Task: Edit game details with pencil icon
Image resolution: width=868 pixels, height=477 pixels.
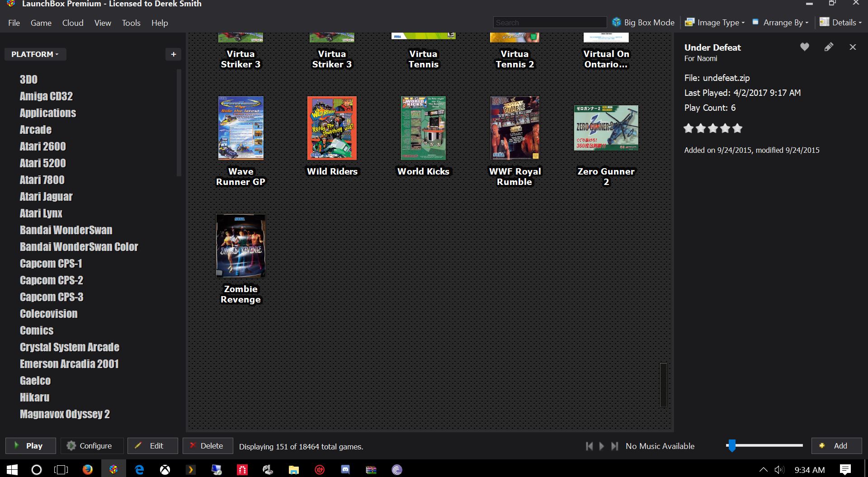Action: tap(829, 47)
